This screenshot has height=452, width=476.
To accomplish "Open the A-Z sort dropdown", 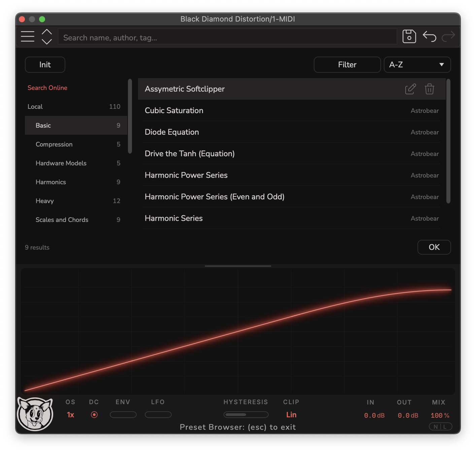I will pyautogui.click(x=417, y=65).
